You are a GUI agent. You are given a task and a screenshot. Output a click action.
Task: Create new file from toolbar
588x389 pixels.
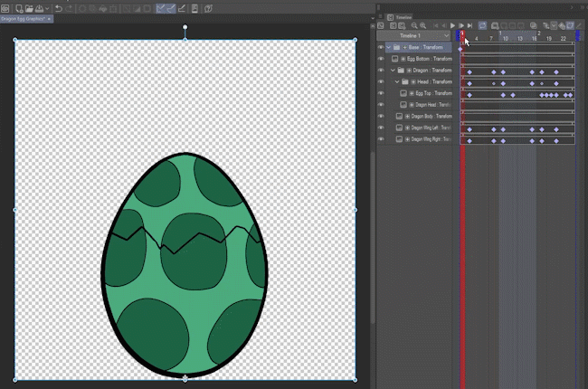[18, 7]
